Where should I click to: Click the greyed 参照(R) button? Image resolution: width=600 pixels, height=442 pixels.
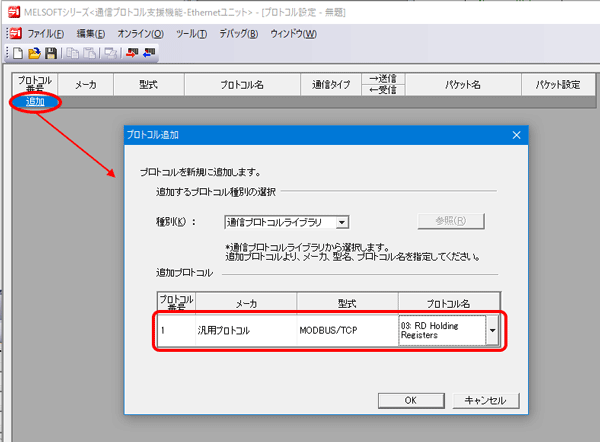pos(451,221)
